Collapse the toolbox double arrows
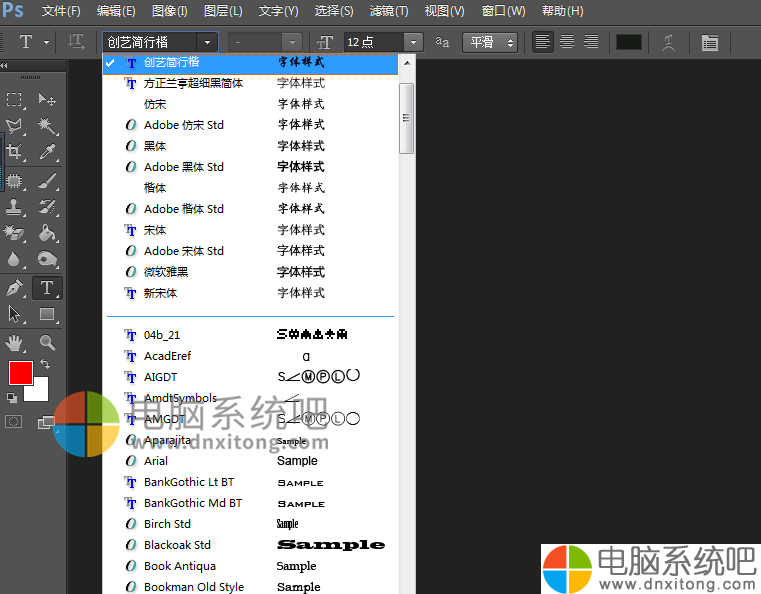The height and width of the screenshot is (594, 761). tap(4, 66)
